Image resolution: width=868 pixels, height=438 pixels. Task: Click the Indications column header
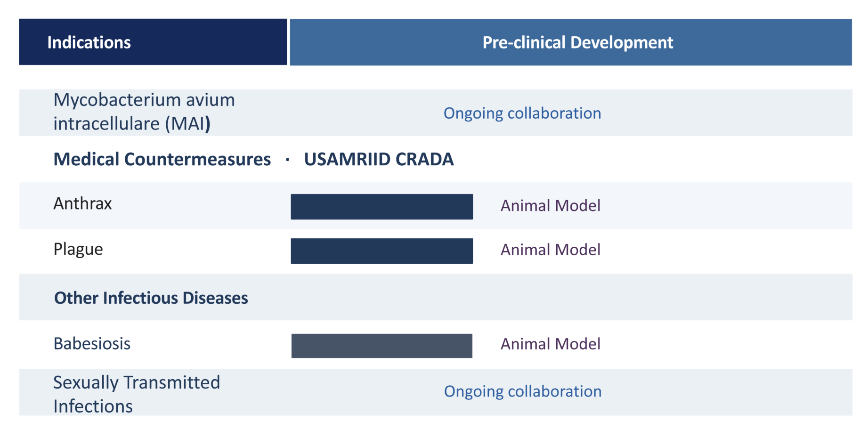(x=89, y=42)
